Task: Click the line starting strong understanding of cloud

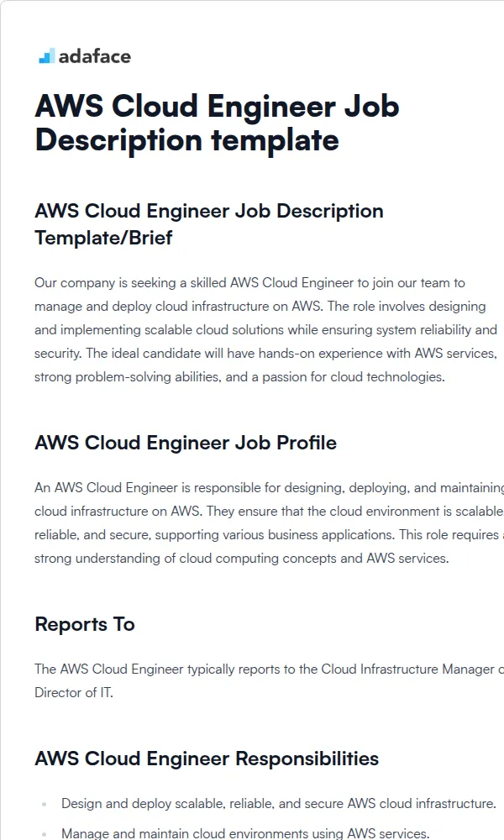Action: [242, 559]
